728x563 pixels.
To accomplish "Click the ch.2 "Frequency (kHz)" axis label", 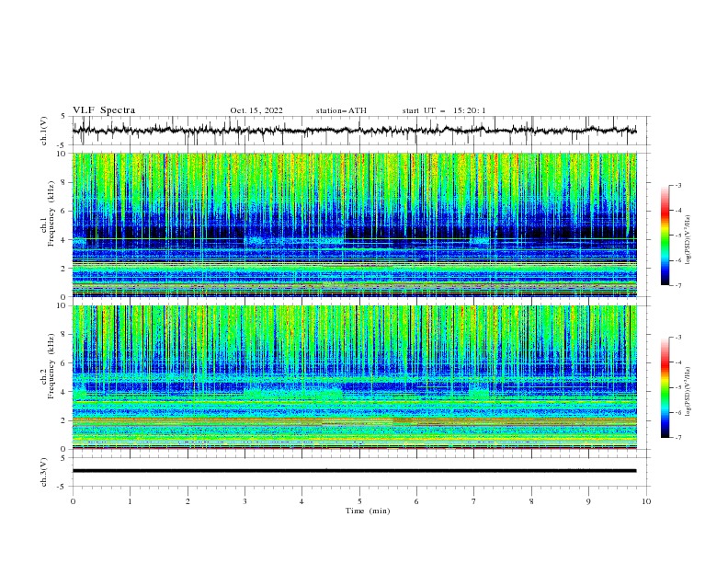I will (x=51, y=365).
